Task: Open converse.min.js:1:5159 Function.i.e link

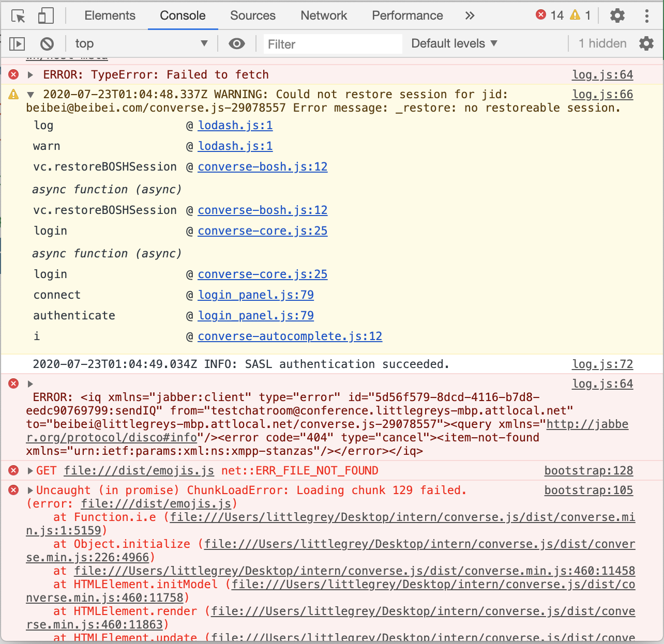Action: [403, 517]
